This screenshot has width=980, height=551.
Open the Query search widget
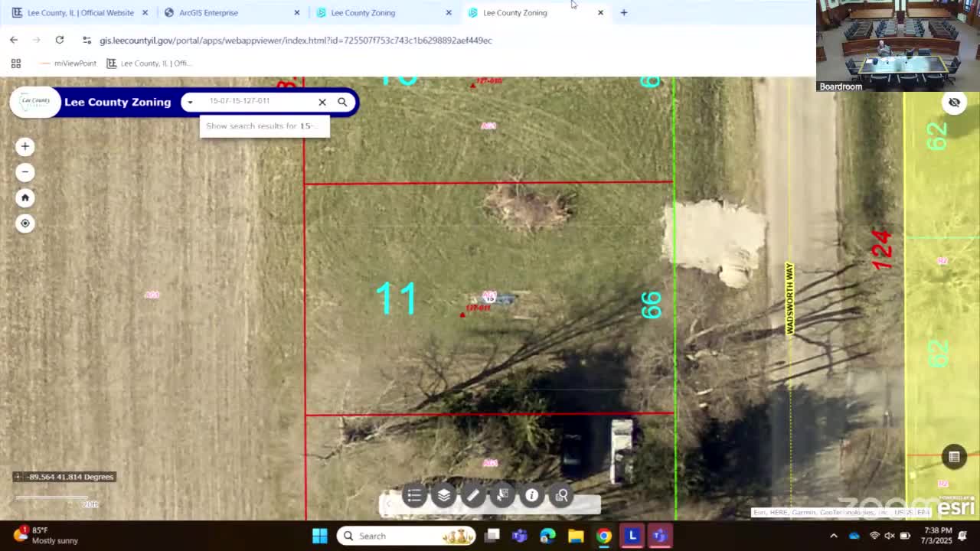[x=561, y=495]
